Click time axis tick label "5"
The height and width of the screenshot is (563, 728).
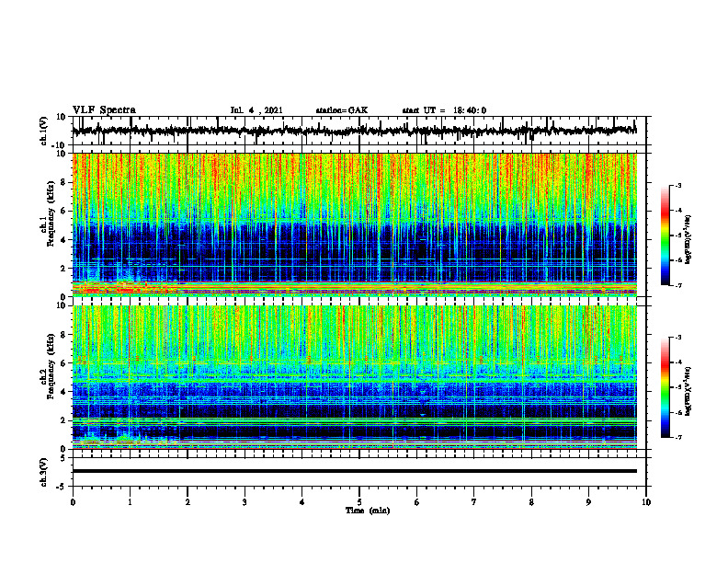click(x=359, y=502)
